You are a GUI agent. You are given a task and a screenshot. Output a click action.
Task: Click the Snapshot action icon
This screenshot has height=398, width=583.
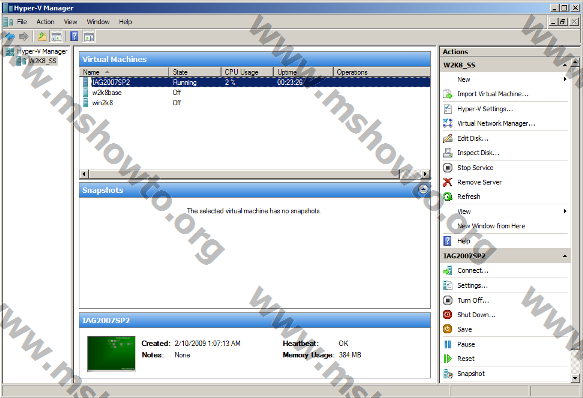point(448,373)
